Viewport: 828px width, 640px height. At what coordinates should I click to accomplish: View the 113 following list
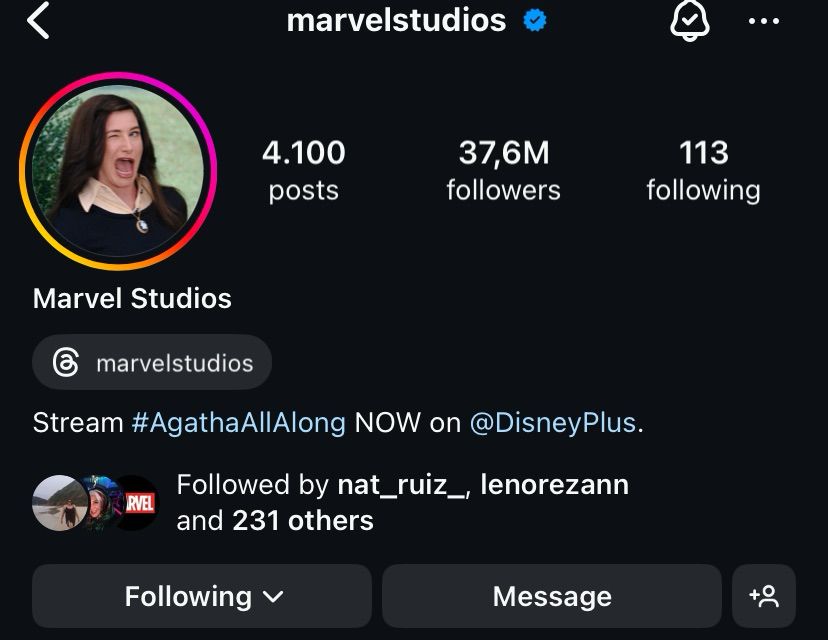click(x=703, y=170)
